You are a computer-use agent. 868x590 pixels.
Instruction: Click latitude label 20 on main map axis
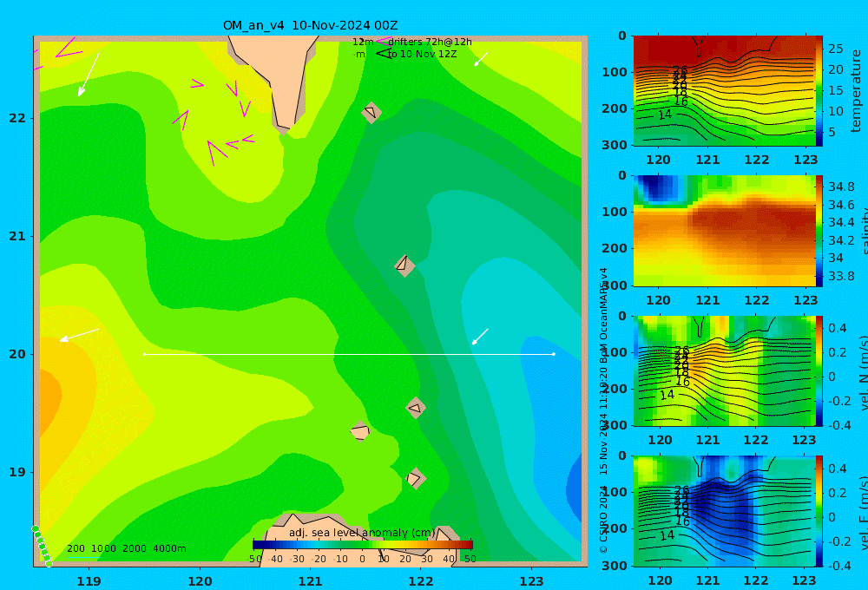[17, 354]
